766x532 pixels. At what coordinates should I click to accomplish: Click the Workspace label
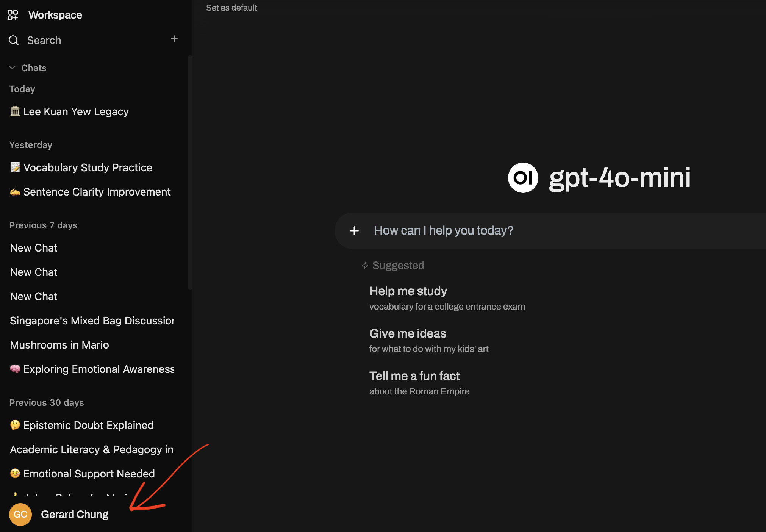point(55,15)
